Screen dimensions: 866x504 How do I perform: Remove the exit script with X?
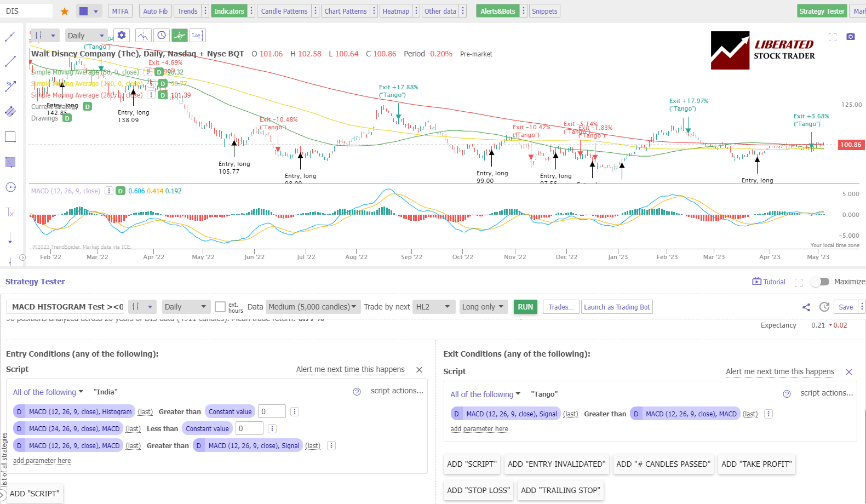(x=849, y=372)
